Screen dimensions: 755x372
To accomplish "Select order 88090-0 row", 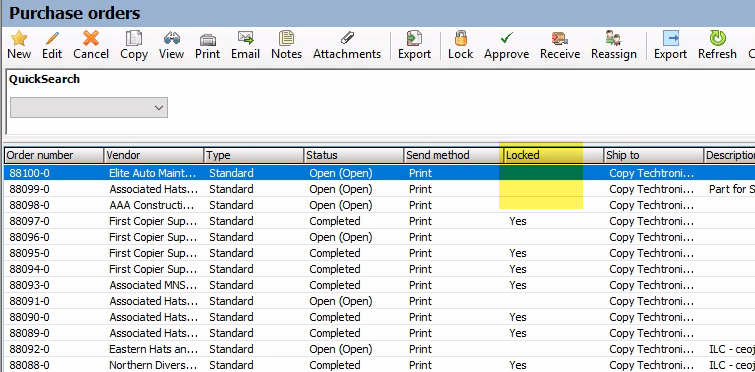I will [379, 317].
